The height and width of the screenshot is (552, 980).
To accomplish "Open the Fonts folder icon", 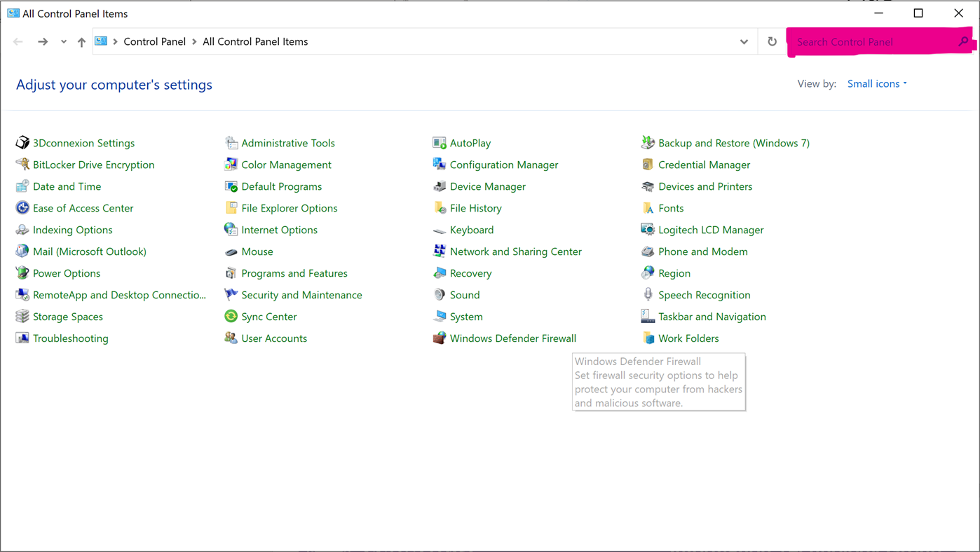I will click(x=648, y=208).
